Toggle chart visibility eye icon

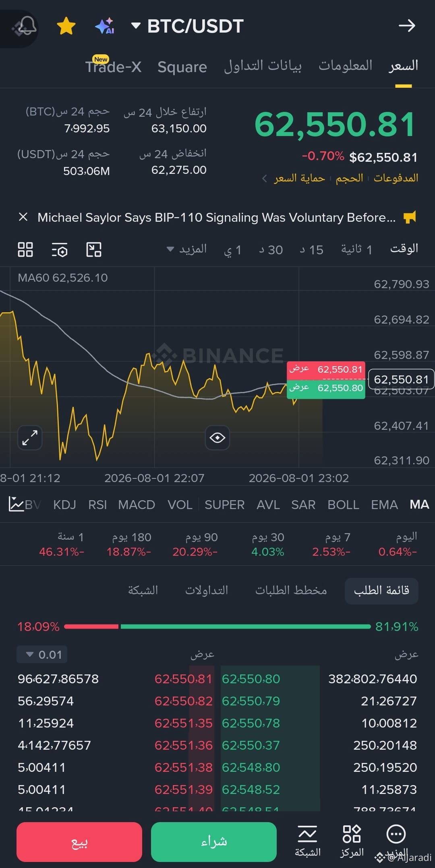pyautogui.click(x=217, y=437)
